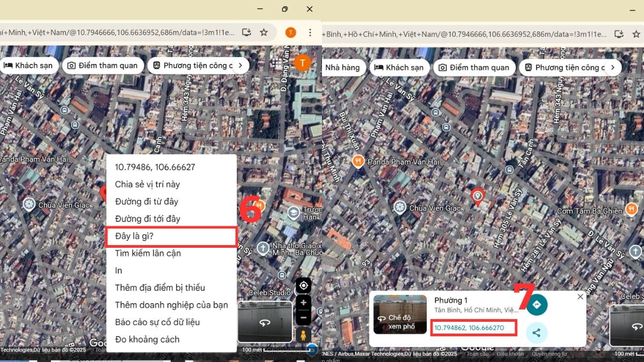Zoom out on the left map

point(304,317)
